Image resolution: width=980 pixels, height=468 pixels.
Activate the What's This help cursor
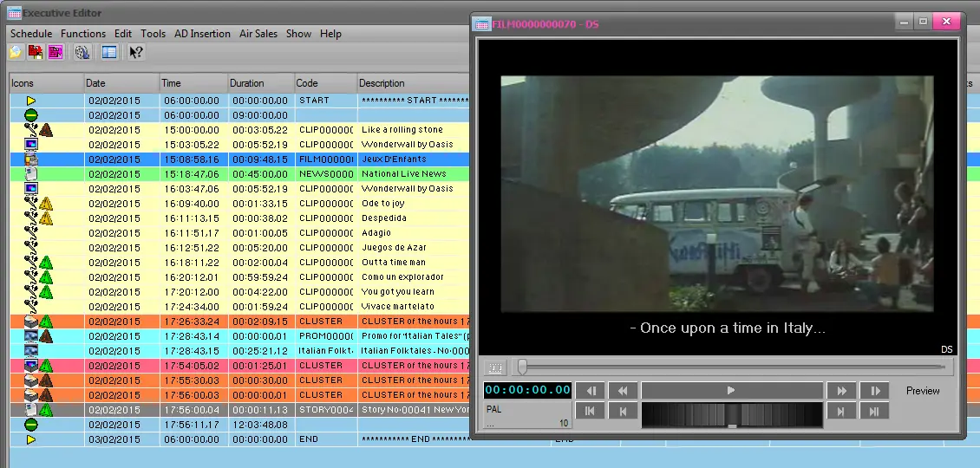tap(136, 52)
